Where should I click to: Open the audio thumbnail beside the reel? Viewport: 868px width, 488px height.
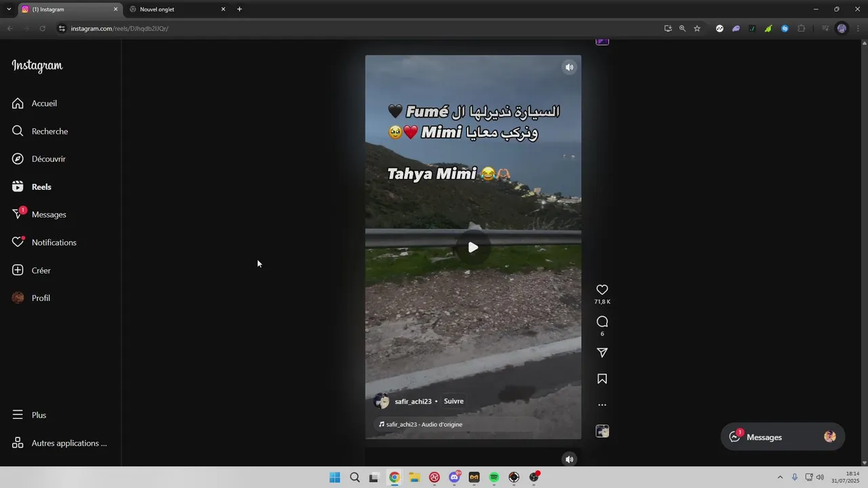tap(602, 431)
